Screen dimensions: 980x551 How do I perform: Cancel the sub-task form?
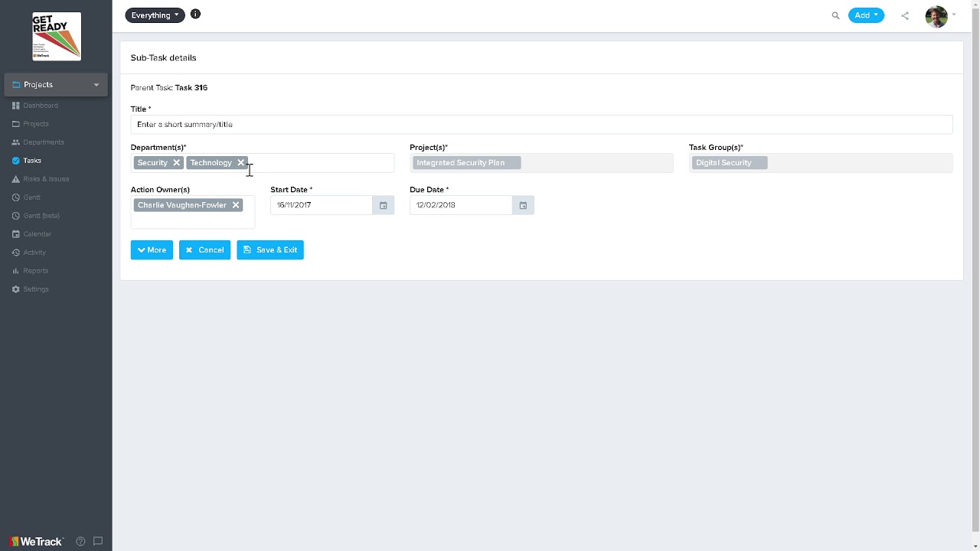click(204, 249)
